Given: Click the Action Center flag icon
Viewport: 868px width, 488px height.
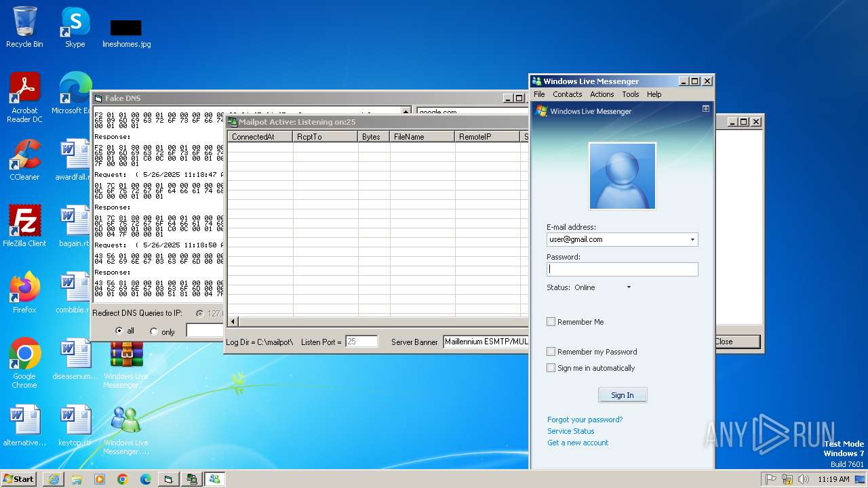Looking at the screenshot, I should pyautogui.click(x=771, y=479).
